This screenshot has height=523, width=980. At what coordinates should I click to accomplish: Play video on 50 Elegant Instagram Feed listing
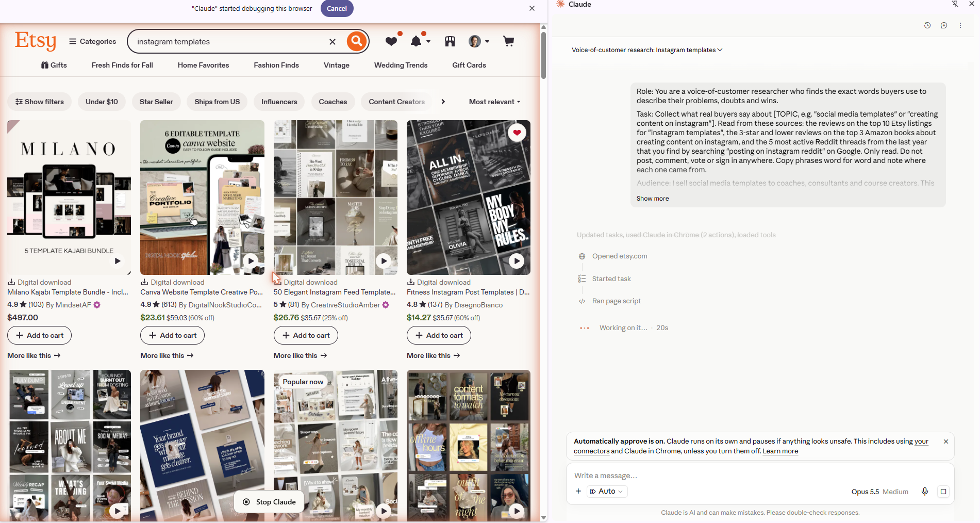[x=384, y=261]
